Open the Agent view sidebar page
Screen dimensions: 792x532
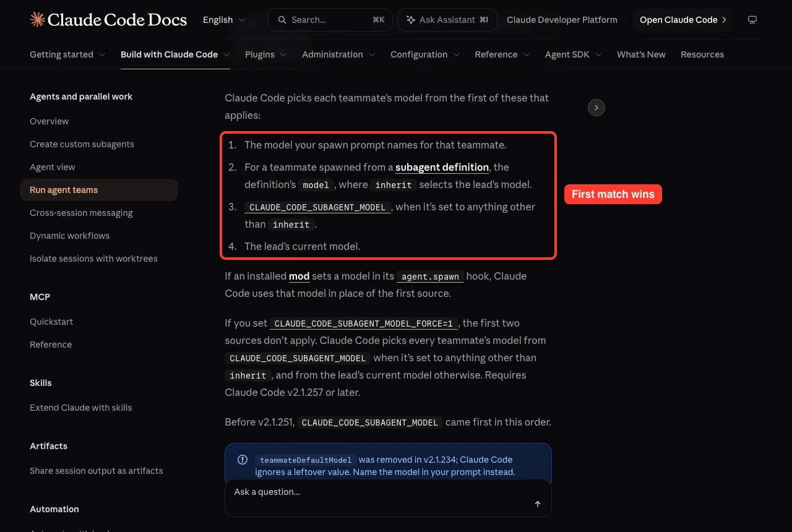(53, 167)
